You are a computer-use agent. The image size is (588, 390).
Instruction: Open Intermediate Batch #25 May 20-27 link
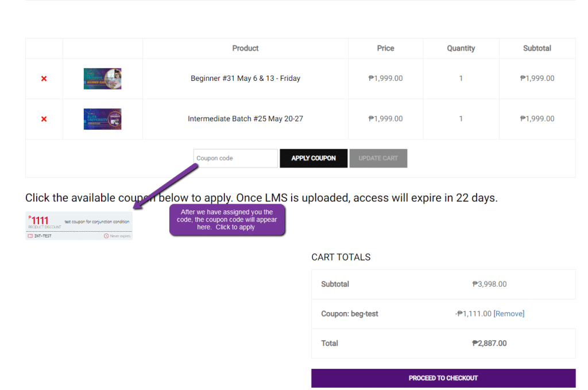click(245, 119)
